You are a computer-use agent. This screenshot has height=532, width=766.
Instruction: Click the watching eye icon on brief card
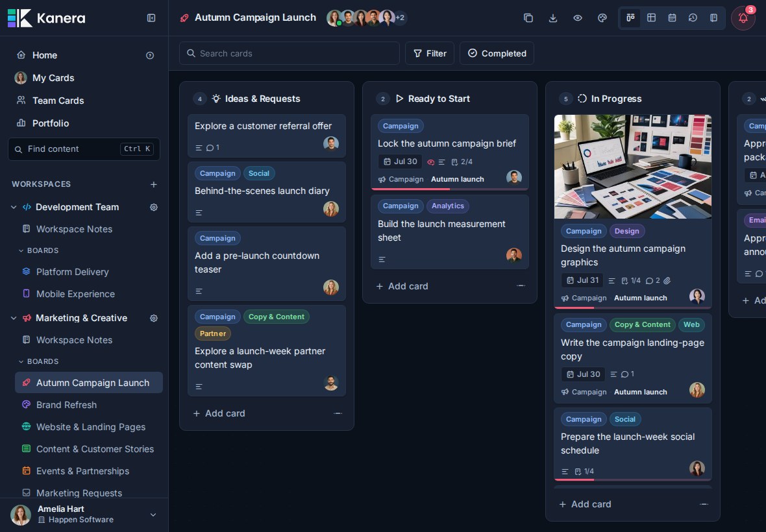(x=431, y=162)
